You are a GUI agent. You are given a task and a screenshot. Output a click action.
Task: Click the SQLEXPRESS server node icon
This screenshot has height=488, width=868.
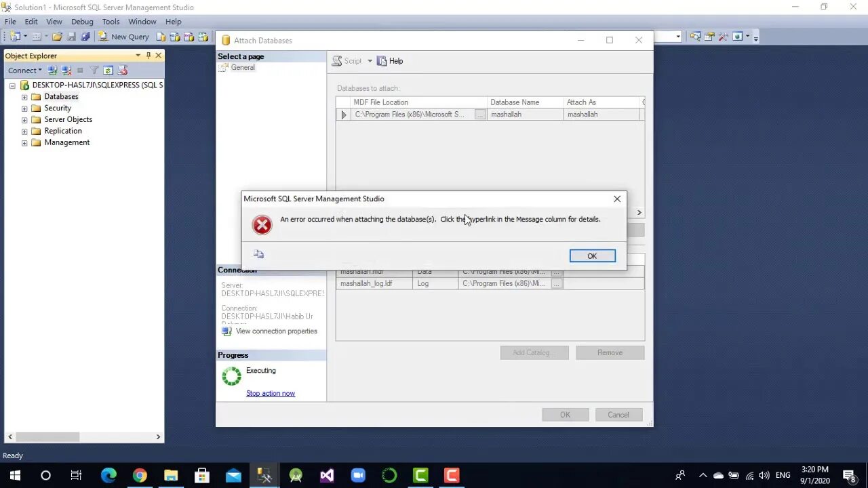point(24,85)
